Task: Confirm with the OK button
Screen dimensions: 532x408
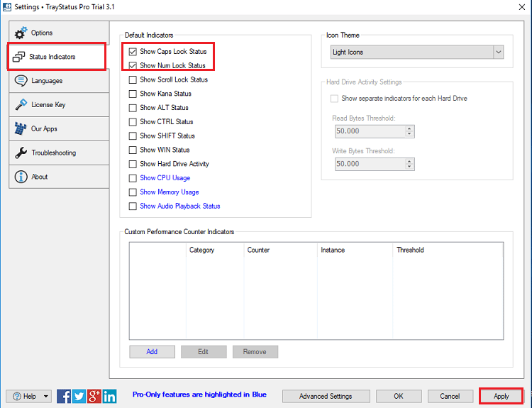Action: (x=399, y=396)
